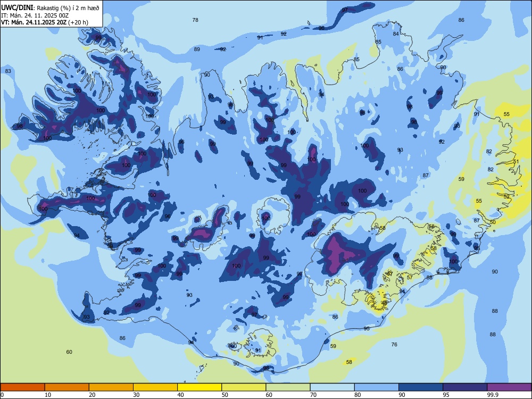Screen dimensions: 532x399
Task: Click the '51' humidity value on the east coast
Action: click(x=516, y=162)
